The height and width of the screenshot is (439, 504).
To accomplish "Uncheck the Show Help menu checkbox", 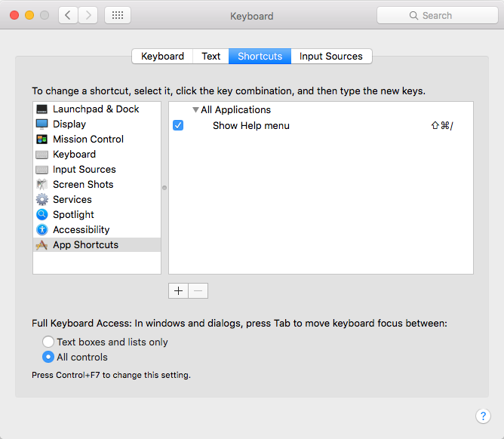I will coord(178,125).
